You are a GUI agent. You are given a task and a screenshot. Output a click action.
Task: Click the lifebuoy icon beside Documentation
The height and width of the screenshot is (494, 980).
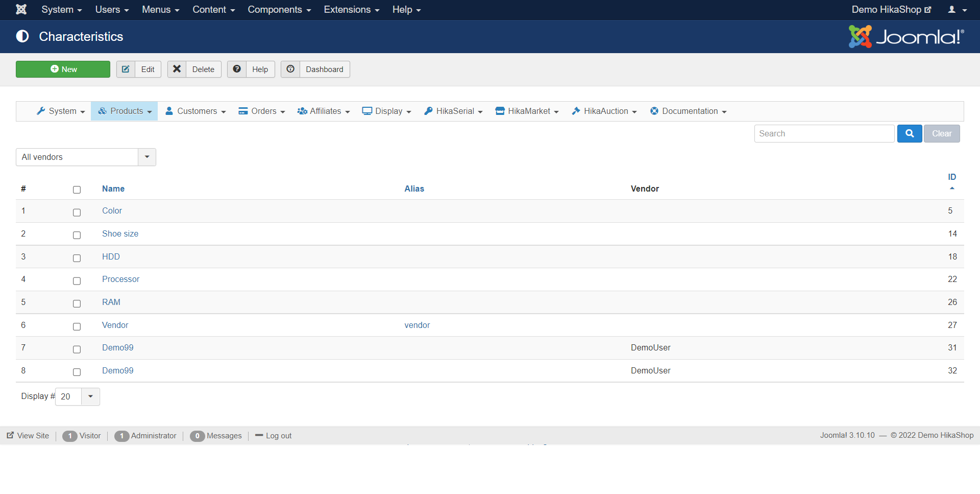[654, 111]
